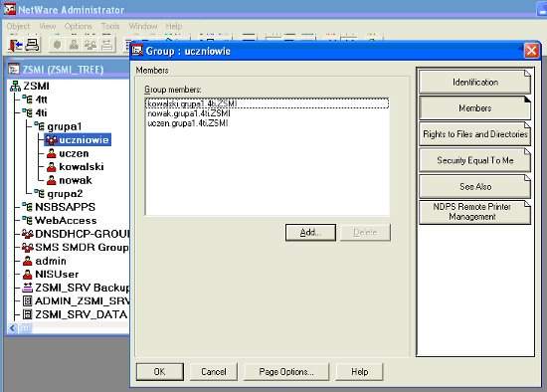Select the kowalski user object
Image resolution: width=547 pixels, height=392 pixels.
click(x=75, y=167)
